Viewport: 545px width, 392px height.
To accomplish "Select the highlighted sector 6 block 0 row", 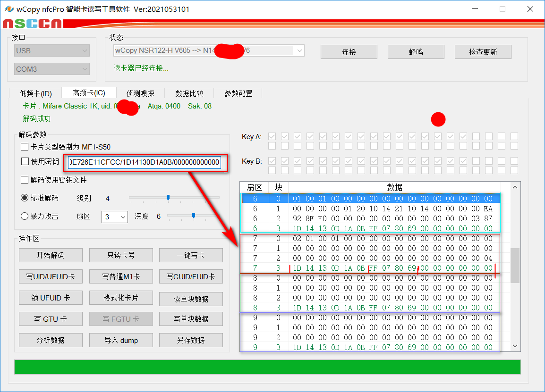I will [371, 199].
